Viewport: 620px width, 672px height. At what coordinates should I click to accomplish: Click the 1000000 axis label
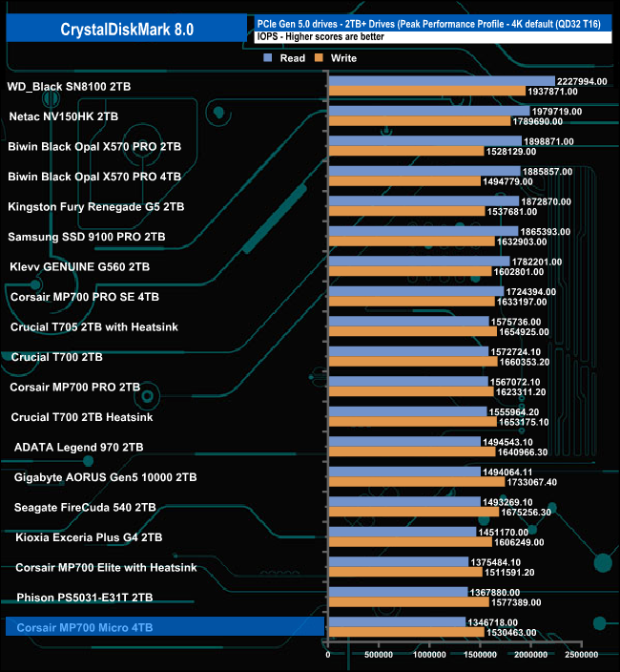[429, 655]
